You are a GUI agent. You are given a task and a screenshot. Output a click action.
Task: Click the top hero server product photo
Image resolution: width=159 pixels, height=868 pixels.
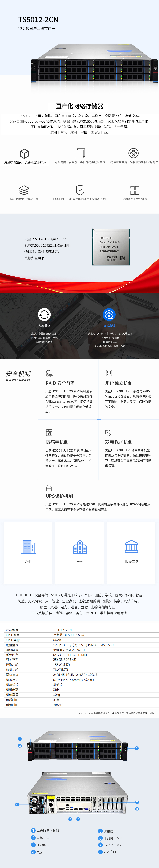click(x=94, y=63)
